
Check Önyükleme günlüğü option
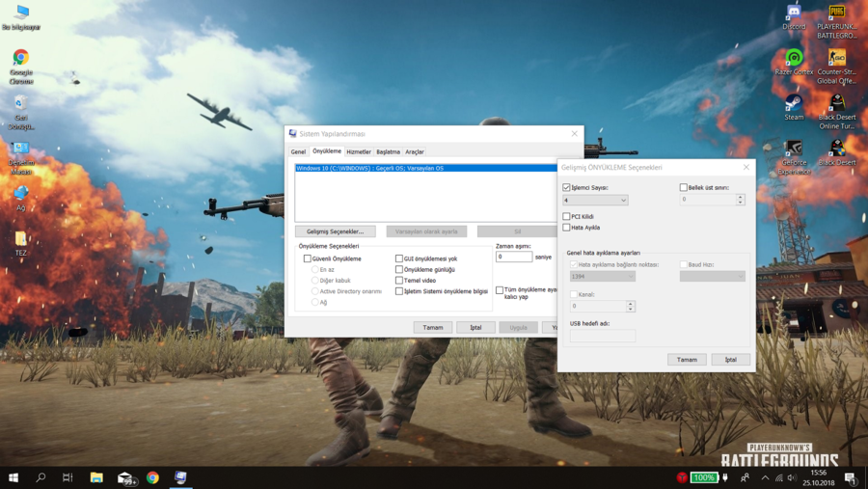pyautogui.click(x=399, y=269)
